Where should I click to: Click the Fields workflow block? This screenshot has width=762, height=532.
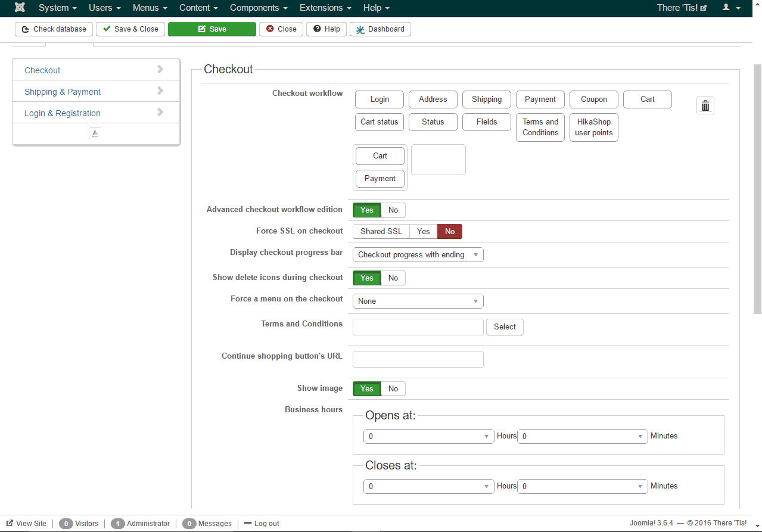487,122
